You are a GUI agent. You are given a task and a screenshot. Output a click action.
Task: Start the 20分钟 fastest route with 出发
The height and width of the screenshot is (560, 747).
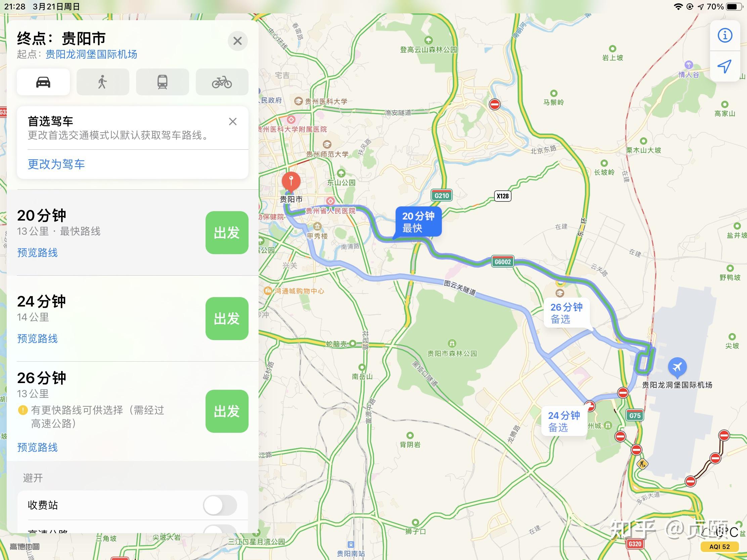tap(227, 233)
